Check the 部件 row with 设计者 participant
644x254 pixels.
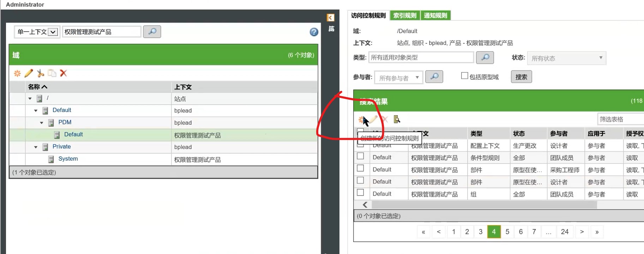pos(360,180)
